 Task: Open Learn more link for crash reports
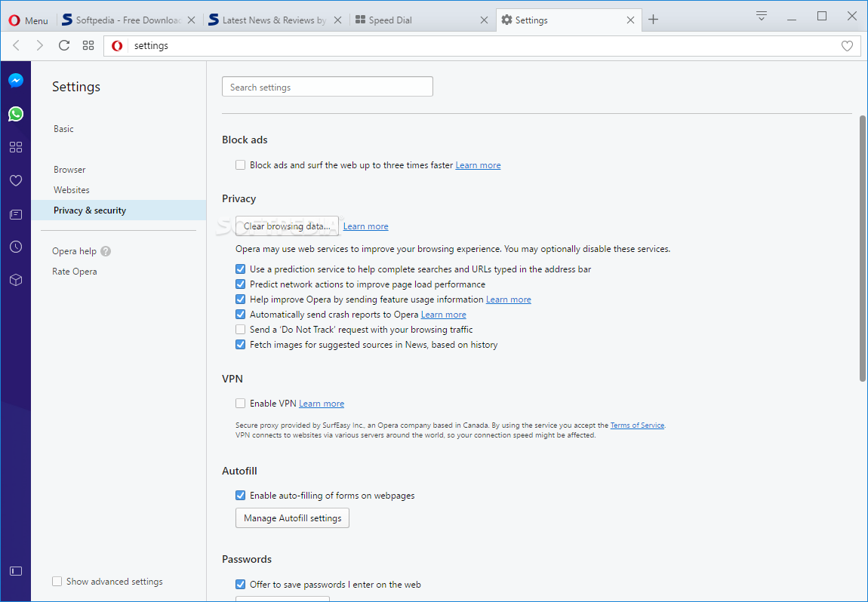pyautogui.click(x=443, y=315)
